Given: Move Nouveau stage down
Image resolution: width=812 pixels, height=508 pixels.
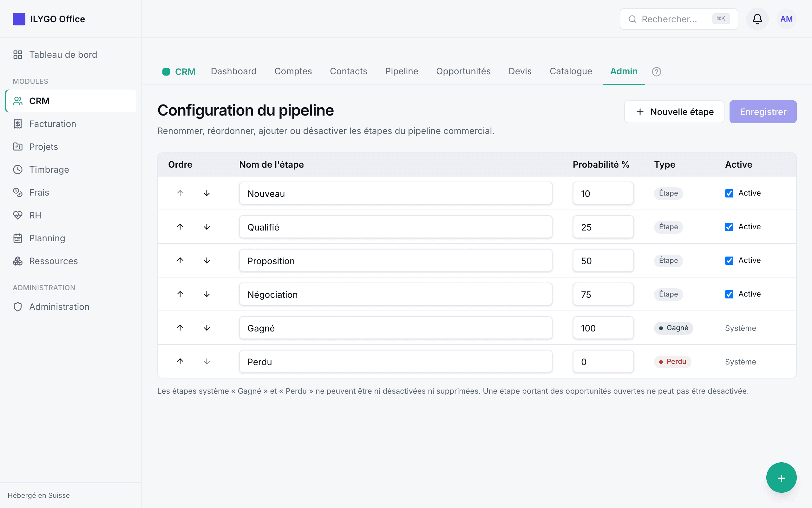Looking at the screenshot, I should point(207,193).
